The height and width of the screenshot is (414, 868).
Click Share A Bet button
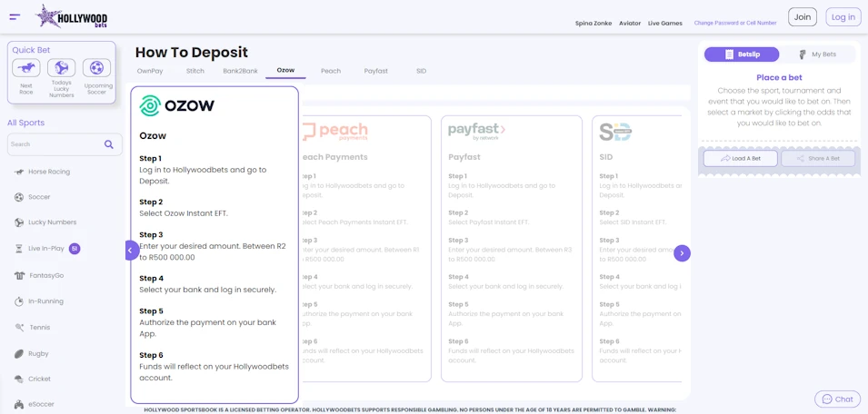[x=818, y=159]
